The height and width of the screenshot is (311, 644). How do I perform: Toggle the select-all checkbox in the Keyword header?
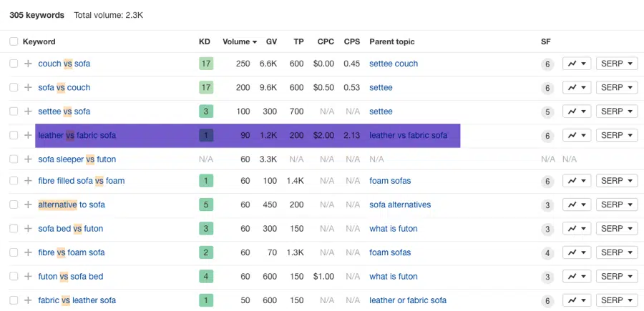click(x=14, y=41)
